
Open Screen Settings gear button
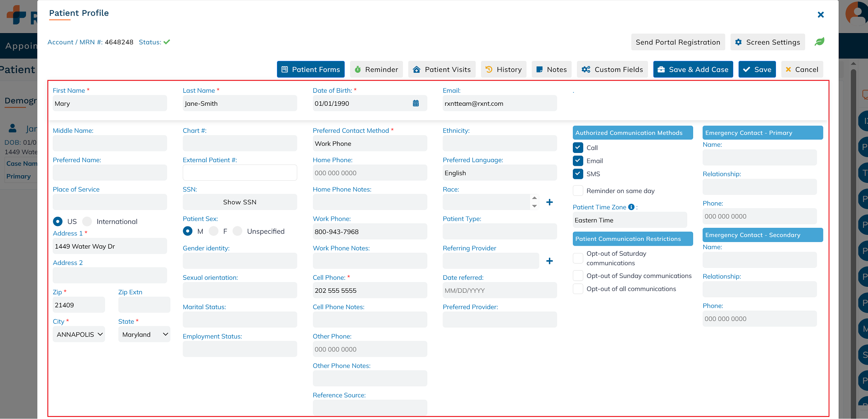768,42
